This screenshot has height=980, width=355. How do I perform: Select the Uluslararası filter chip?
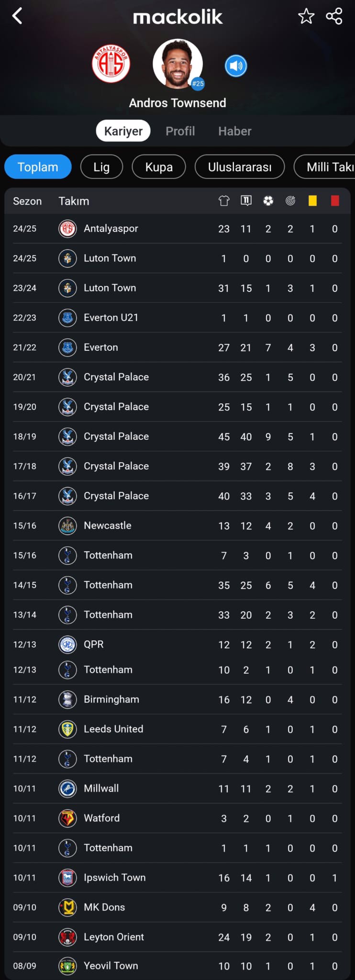coord(240,167)
